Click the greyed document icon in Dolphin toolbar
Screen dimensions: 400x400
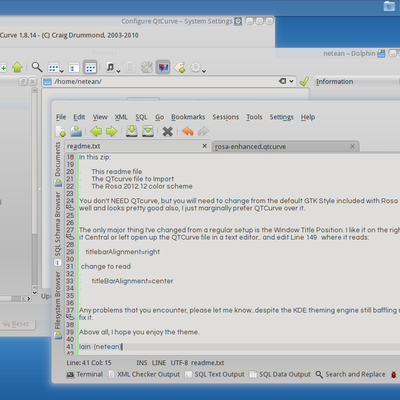(130, 67)
